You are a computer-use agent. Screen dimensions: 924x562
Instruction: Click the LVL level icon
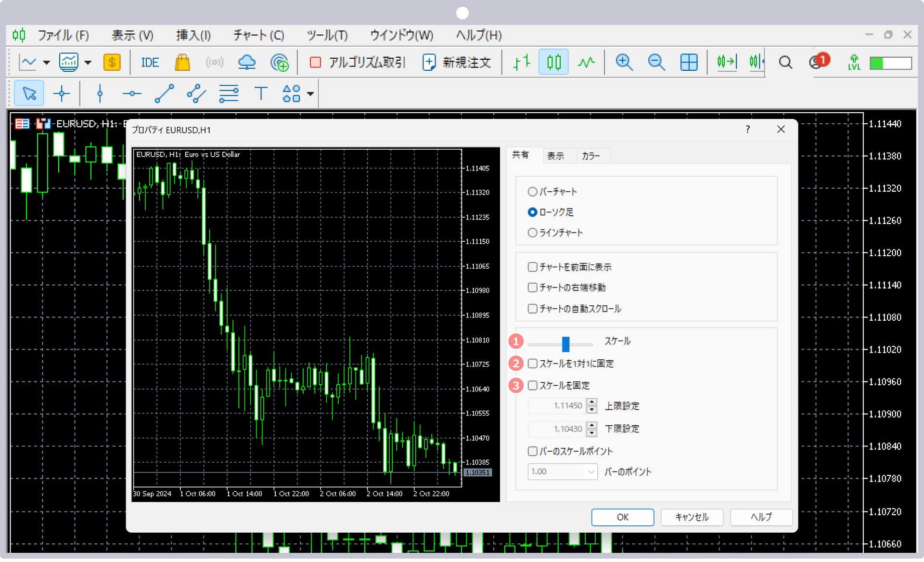tap(854, 63)
